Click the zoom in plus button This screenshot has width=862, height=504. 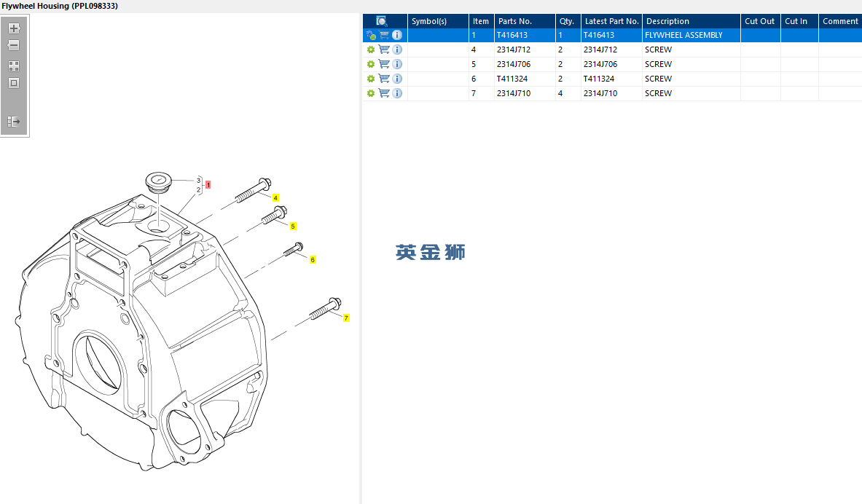click(14, 28)
